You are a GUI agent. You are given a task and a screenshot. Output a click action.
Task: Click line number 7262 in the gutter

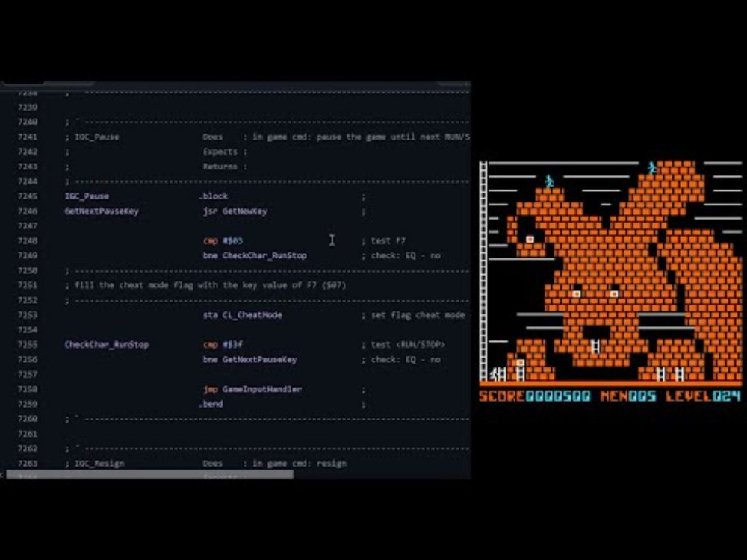pyautogui.click(x=28, y=449)
